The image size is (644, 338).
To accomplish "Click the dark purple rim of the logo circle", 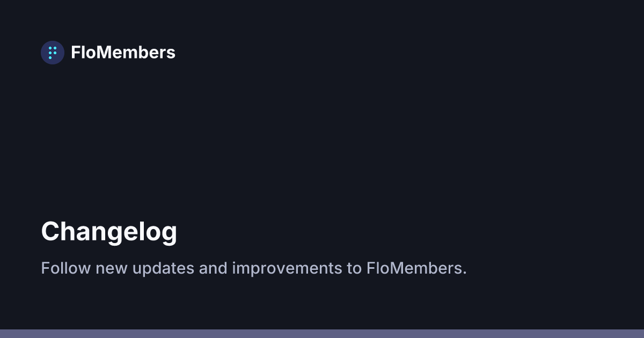I will point(43,53).
